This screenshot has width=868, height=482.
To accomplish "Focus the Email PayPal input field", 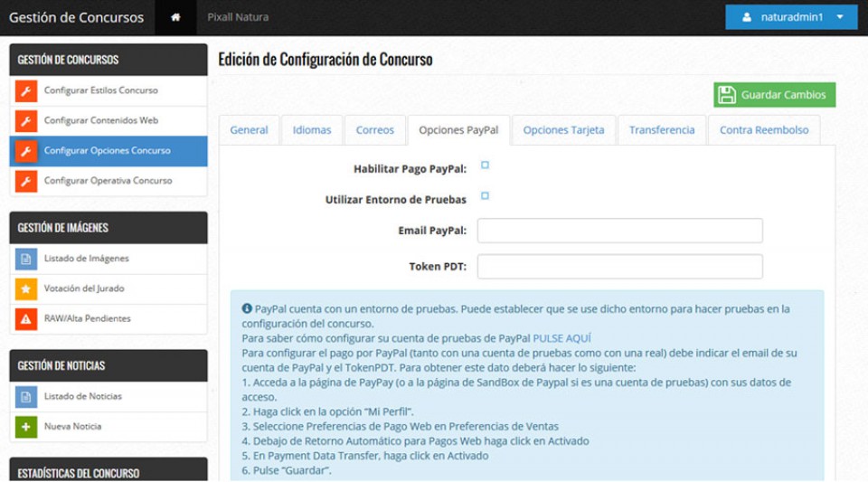I will coord(620,231).
